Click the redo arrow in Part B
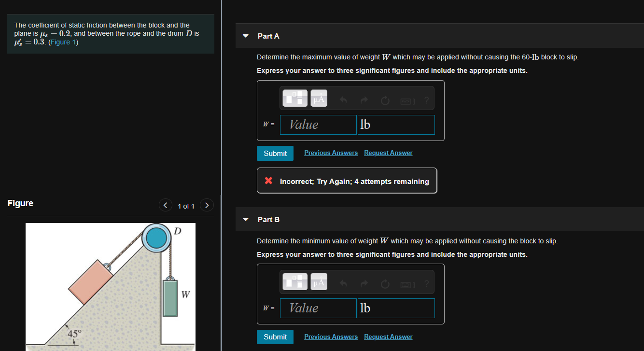 364,284
